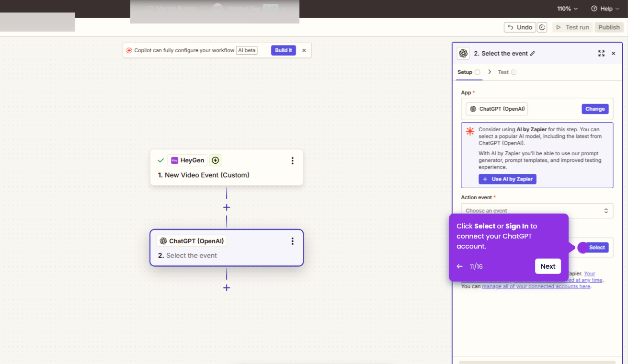628x364 pixels.
Task: Click the Use AI by Zapier button
Action: pyautogui.click(x=507, y=179)
